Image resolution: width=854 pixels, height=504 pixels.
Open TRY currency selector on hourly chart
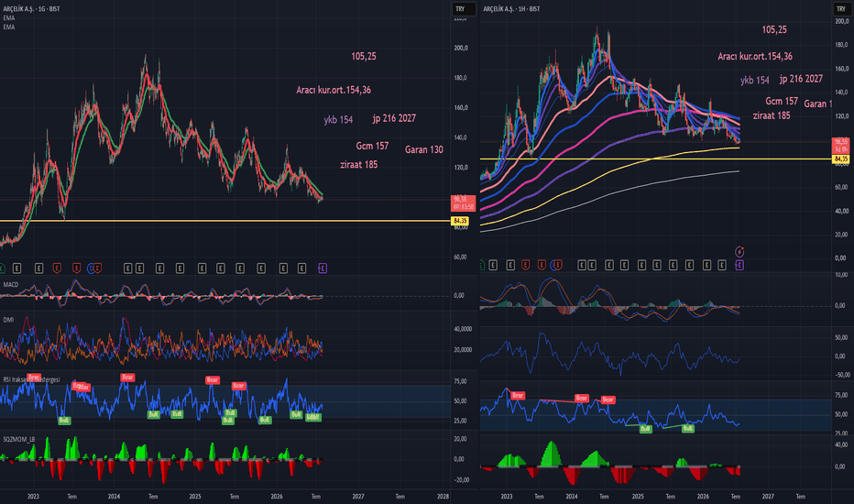click(842, 9)
